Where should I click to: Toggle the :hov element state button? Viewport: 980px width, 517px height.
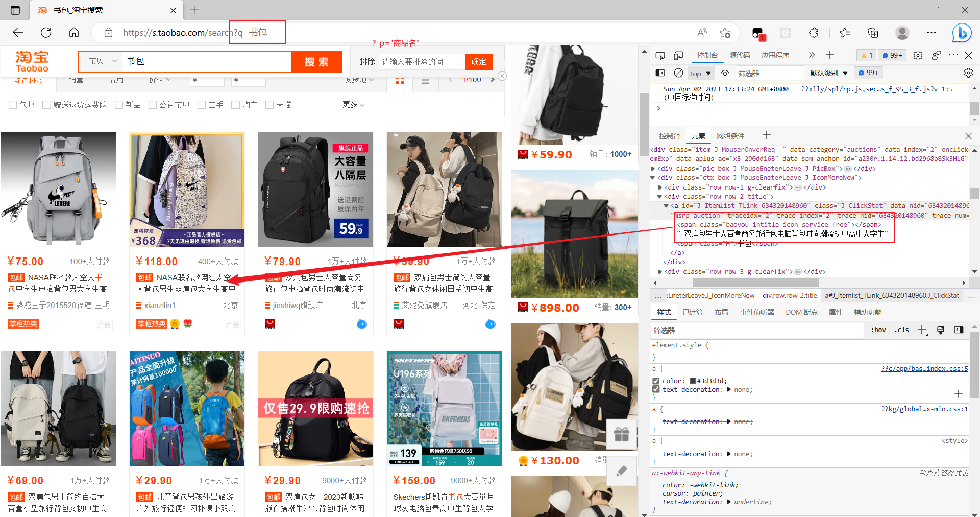pyautogui.click(x=878, y=330)
